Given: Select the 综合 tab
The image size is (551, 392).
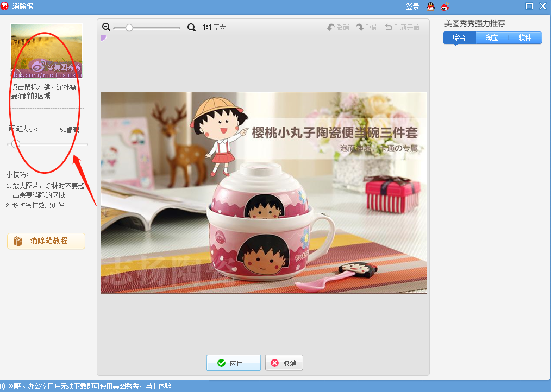Looking at the screenshot, I should click(459, 37).
